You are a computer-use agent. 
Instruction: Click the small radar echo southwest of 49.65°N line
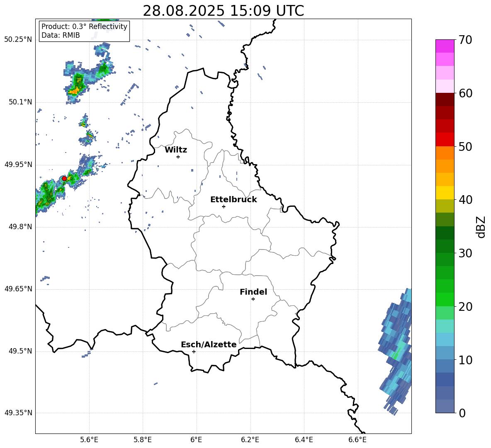tap(45, 280)
